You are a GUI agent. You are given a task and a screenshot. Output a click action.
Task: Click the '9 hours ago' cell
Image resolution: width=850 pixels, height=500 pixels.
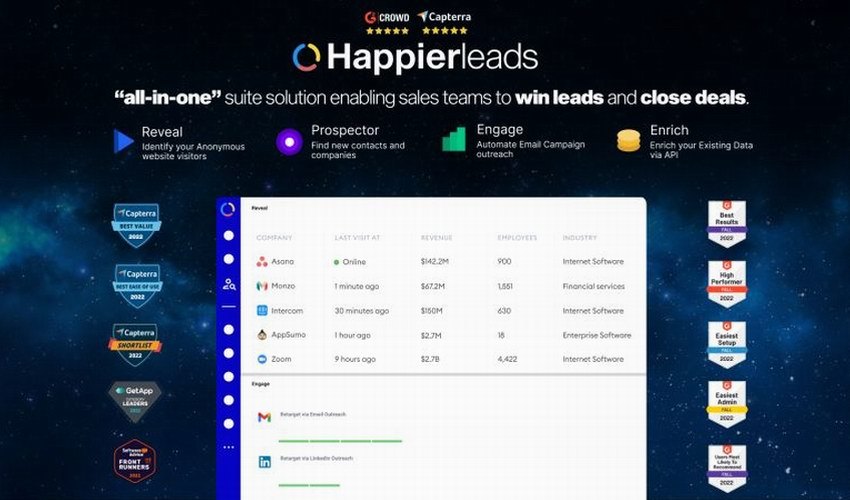coord(355,359)
